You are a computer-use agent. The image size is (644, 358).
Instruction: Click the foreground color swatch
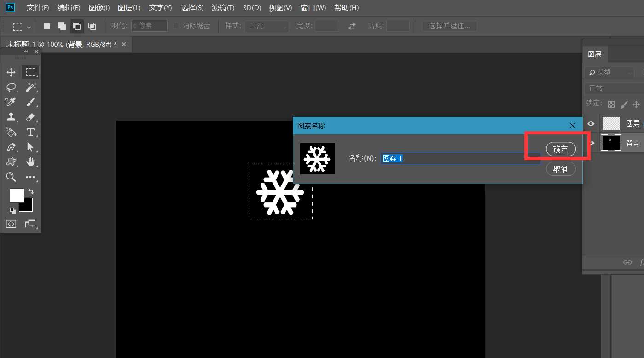pyautogui.click(x=17, y=195)
